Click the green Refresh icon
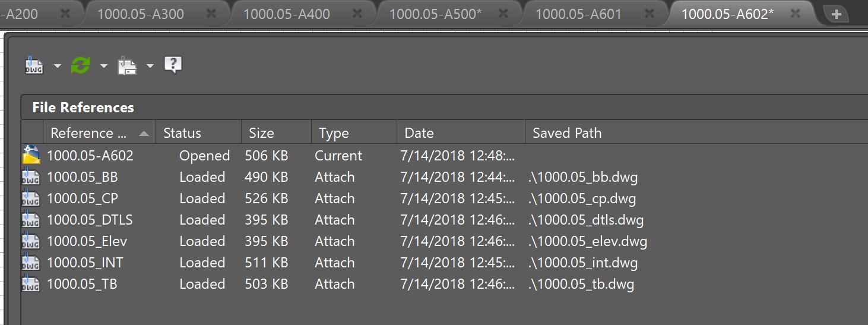The height and width of the screenshot is (325, 868). pos(81,65)
